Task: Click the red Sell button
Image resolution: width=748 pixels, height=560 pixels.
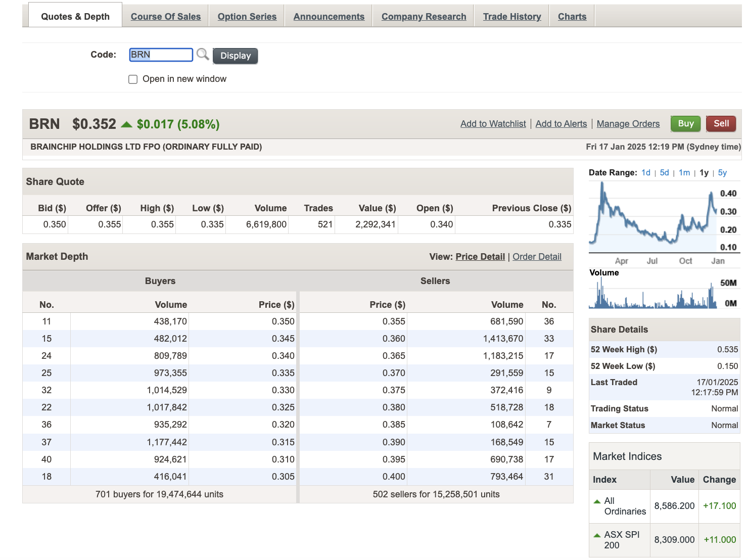Action: pyautogui.click(x=721, y=124)
